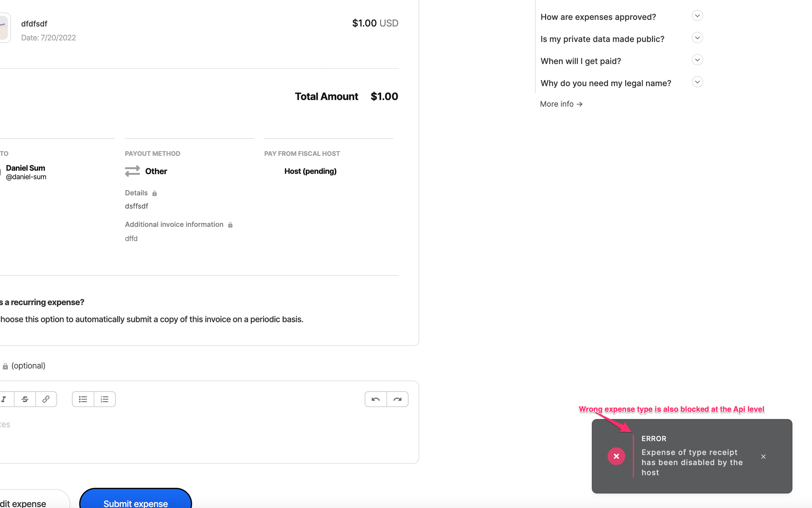The width and height of the screenshot is (812, 508).
Task: Create a bulleted list
Action: (x=83, y=399)
